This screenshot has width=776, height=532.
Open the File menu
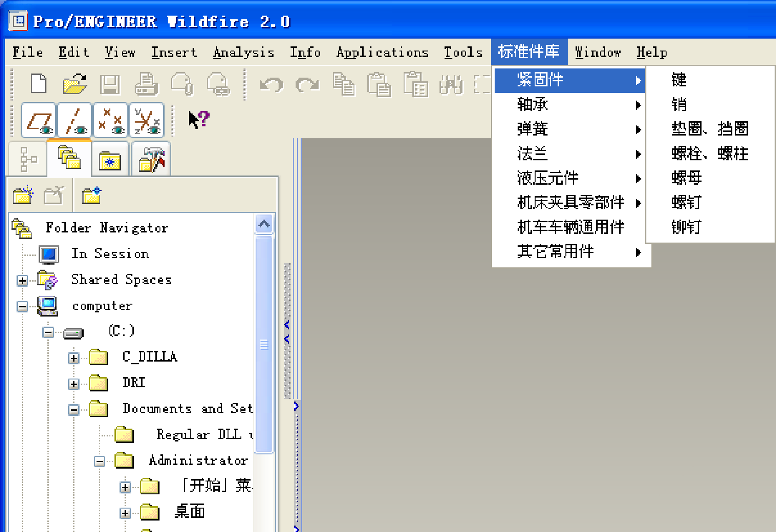click(28, 52)
